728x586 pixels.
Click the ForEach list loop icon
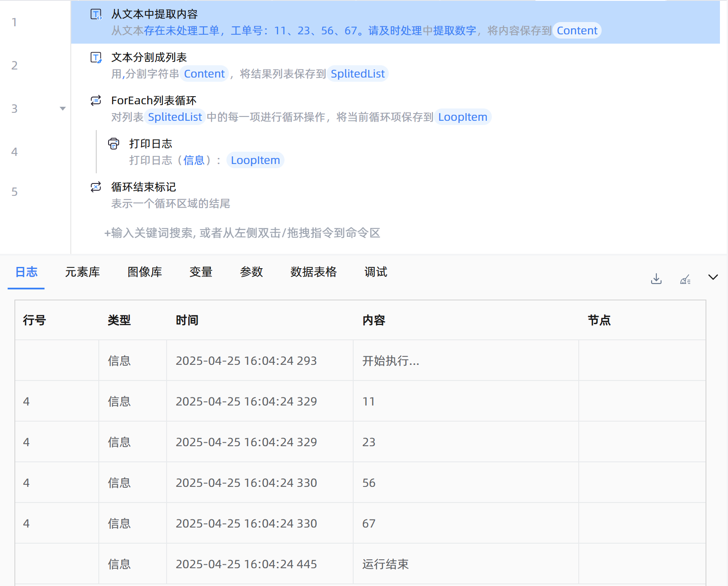tap(96, 100)
